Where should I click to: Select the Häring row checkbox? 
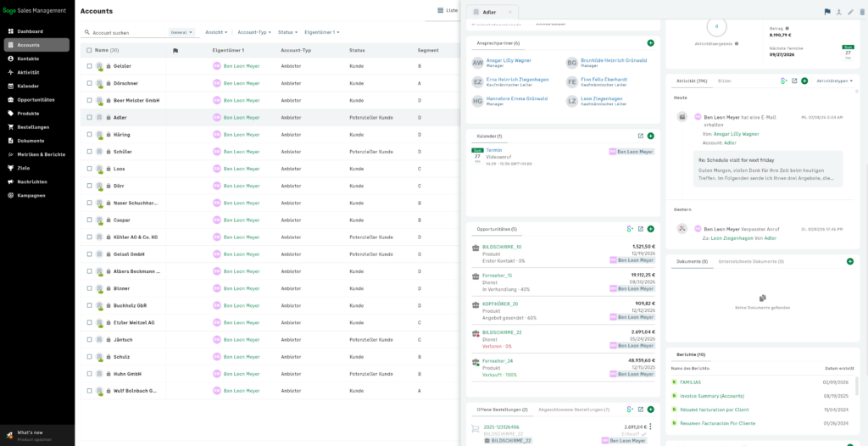coord(90,135)
